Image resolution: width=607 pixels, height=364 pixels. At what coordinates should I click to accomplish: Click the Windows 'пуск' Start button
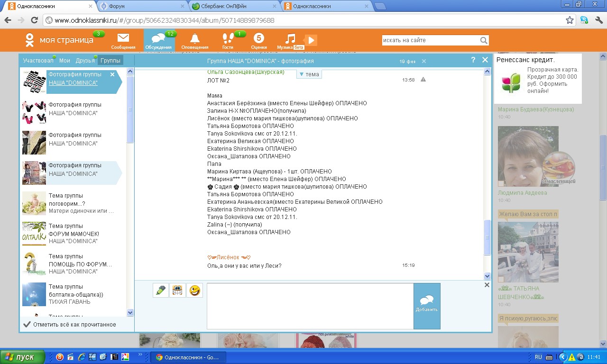pyautogui.click(x=23, y=357)
